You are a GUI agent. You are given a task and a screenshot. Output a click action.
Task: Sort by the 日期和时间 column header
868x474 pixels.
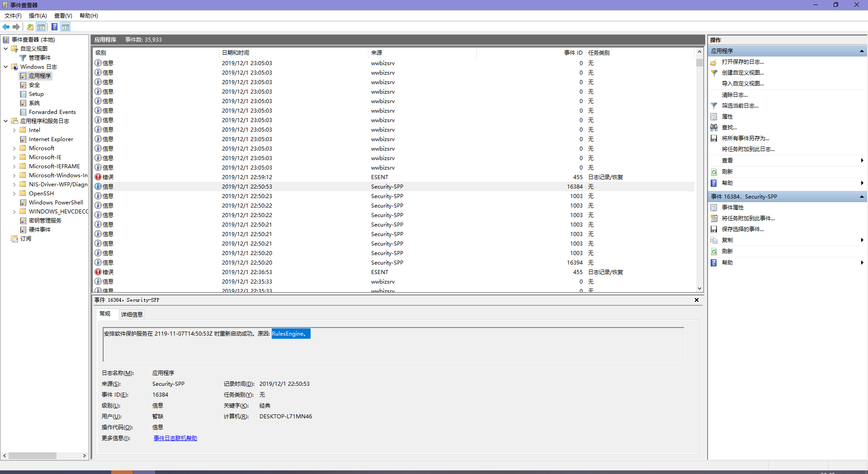coord(294,53)
